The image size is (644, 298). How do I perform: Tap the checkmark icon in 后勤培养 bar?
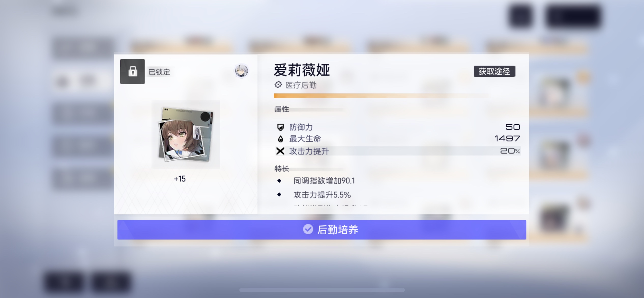pos(308,229)
